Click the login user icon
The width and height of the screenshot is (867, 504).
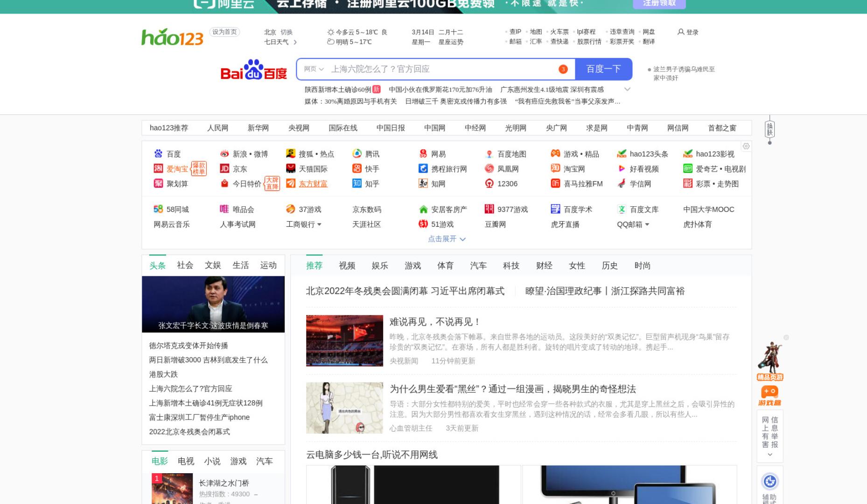click(681, 32)
